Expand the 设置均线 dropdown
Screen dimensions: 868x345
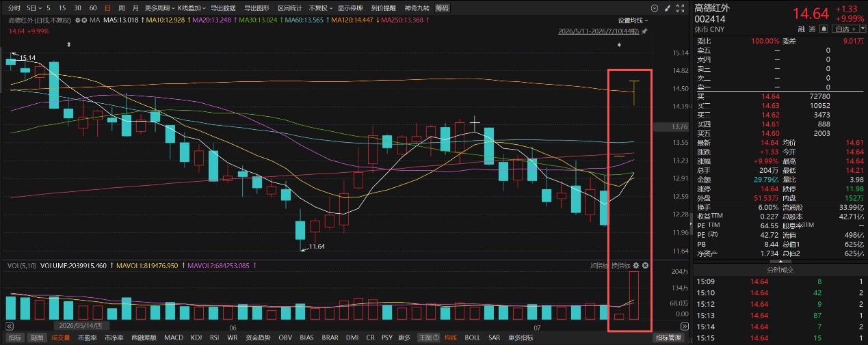[x=634, y=20]
